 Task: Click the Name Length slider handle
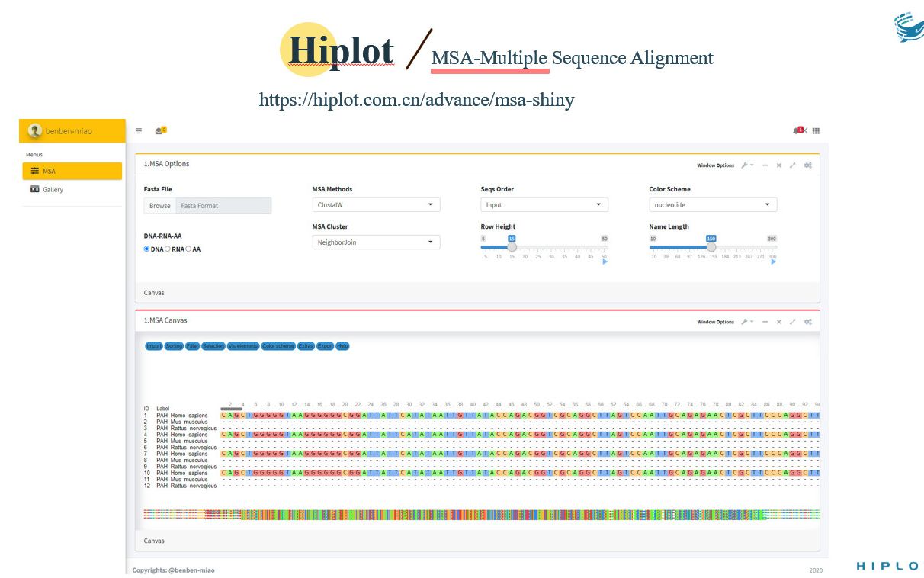coord(711,246)
